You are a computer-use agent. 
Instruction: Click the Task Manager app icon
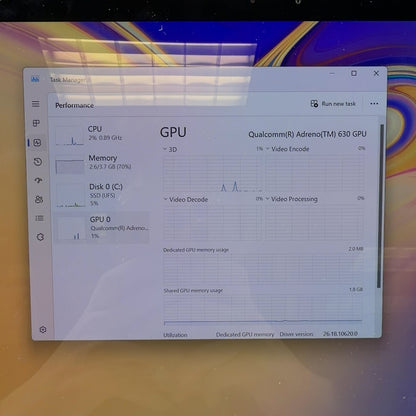pos(35,79)
